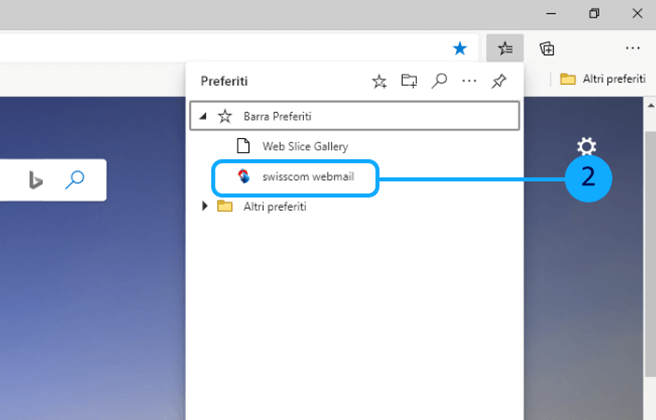Click the blue star in the address bar
Screen dimensions: 656x420
tap(460, 47)
